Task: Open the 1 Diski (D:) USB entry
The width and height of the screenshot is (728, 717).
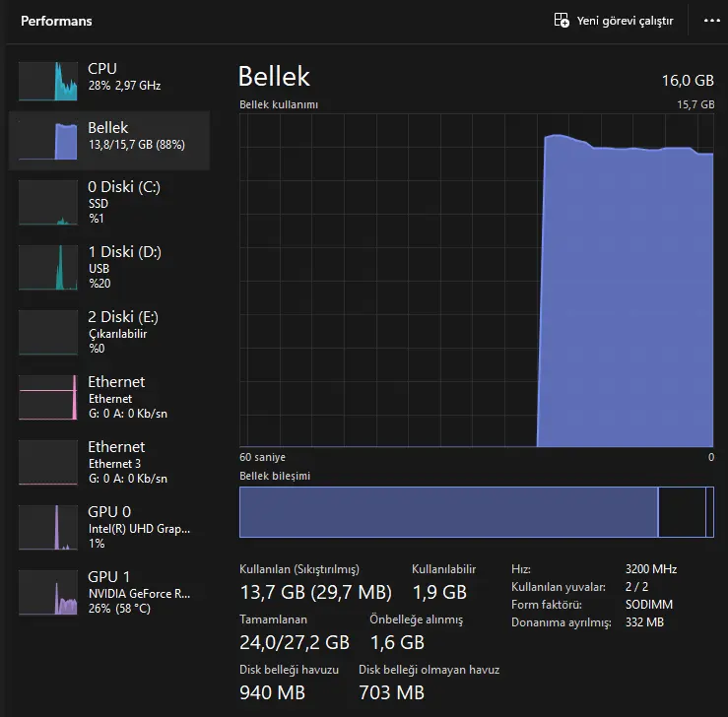Action: pos(109,267)
